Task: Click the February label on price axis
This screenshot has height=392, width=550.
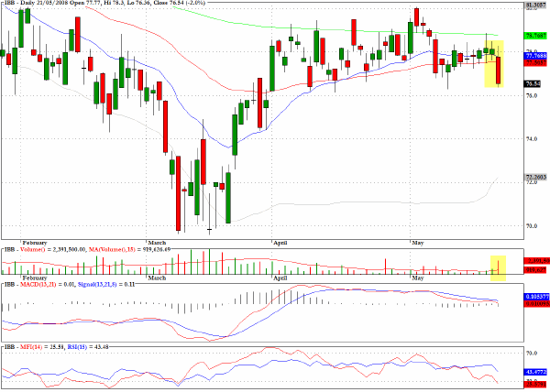Action: click(x=35, y=243)
